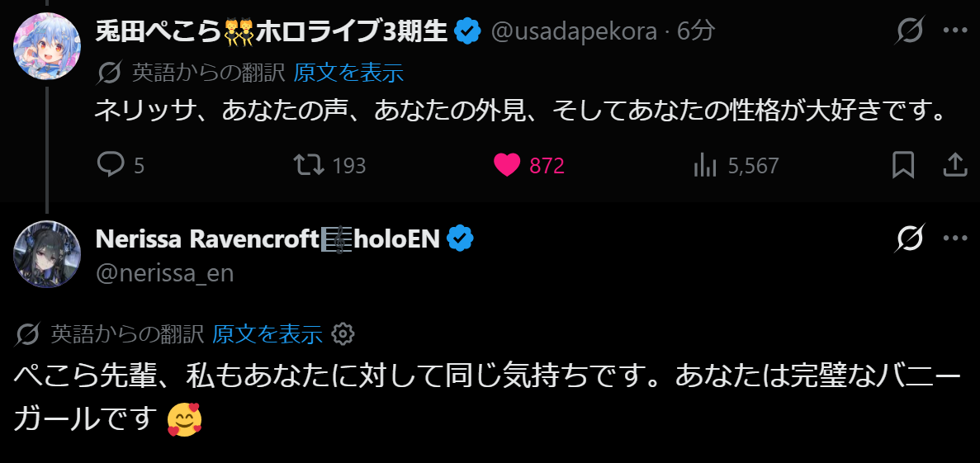Unlike Pekora's tweet with the pink heart
The image size is (980, 463).
pyautogui.click(x=507, y=165)
